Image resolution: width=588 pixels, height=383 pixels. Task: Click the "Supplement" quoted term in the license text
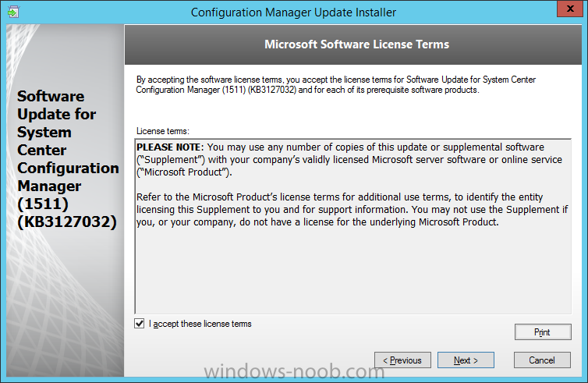171,160
